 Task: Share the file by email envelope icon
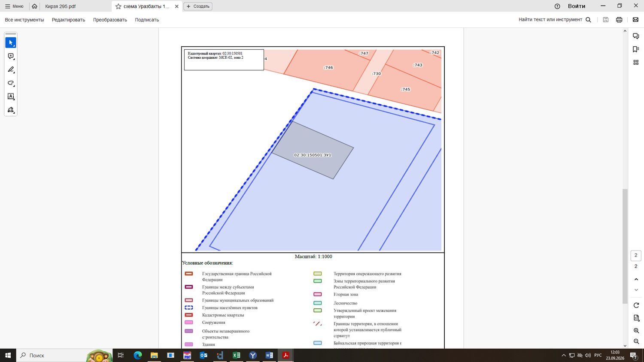[636, 20]
